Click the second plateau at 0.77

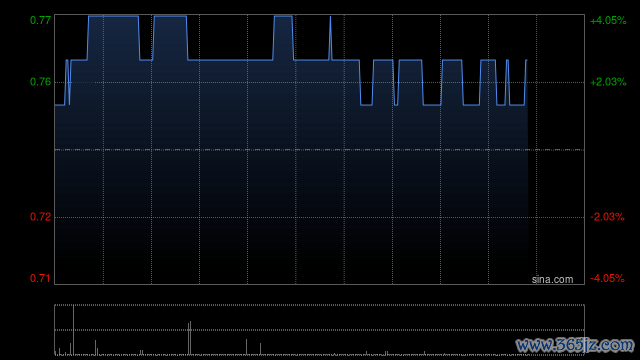[x=171, y=16]
